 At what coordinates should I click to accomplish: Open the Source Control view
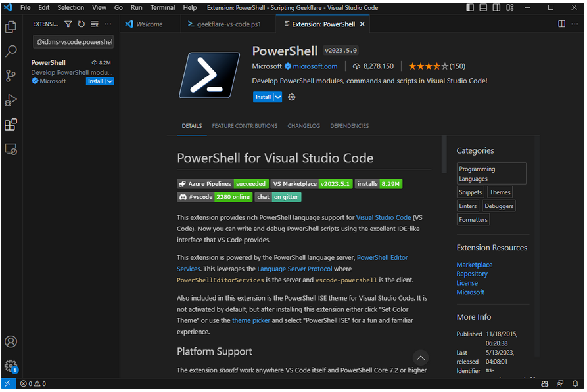pyautogui.click(x=11, y=76)
